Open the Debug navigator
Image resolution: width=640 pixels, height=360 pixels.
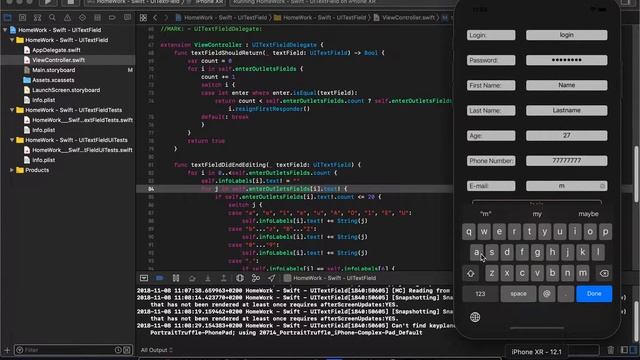point(97,18)
